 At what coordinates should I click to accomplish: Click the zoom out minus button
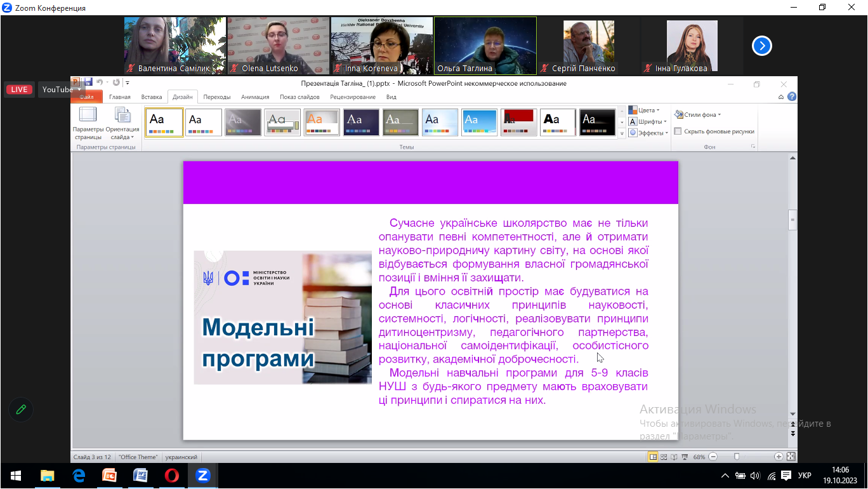(713, 457)
